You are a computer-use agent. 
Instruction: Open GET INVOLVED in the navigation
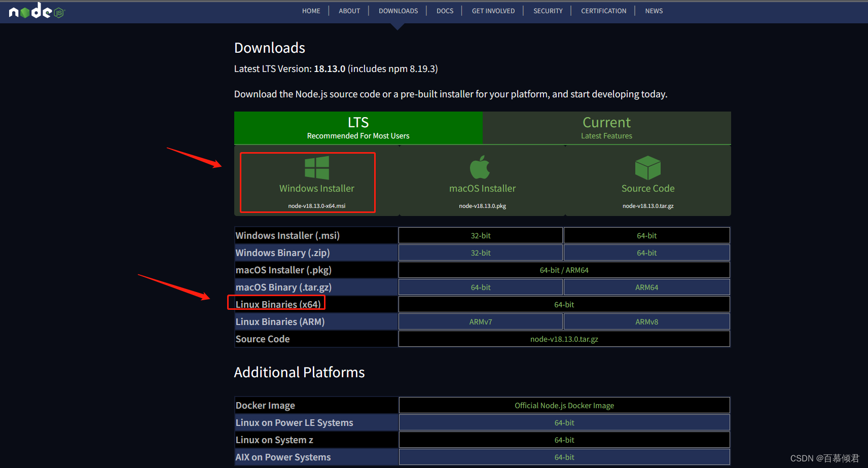(493, 11)
